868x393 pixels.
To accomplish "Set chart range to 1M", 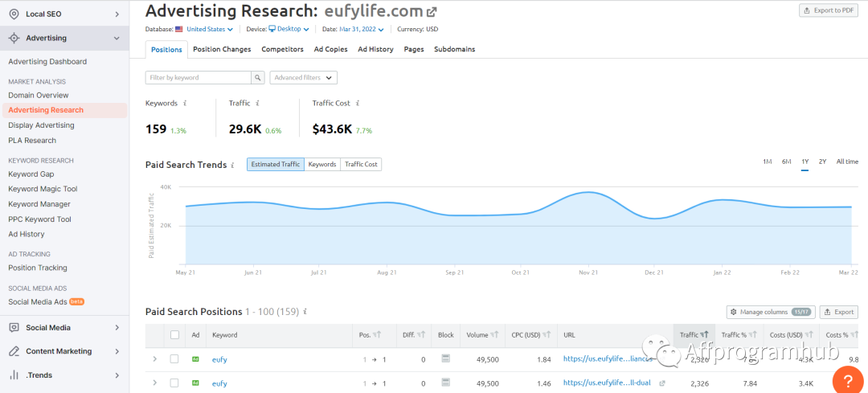I will click(x=768, y=162).
